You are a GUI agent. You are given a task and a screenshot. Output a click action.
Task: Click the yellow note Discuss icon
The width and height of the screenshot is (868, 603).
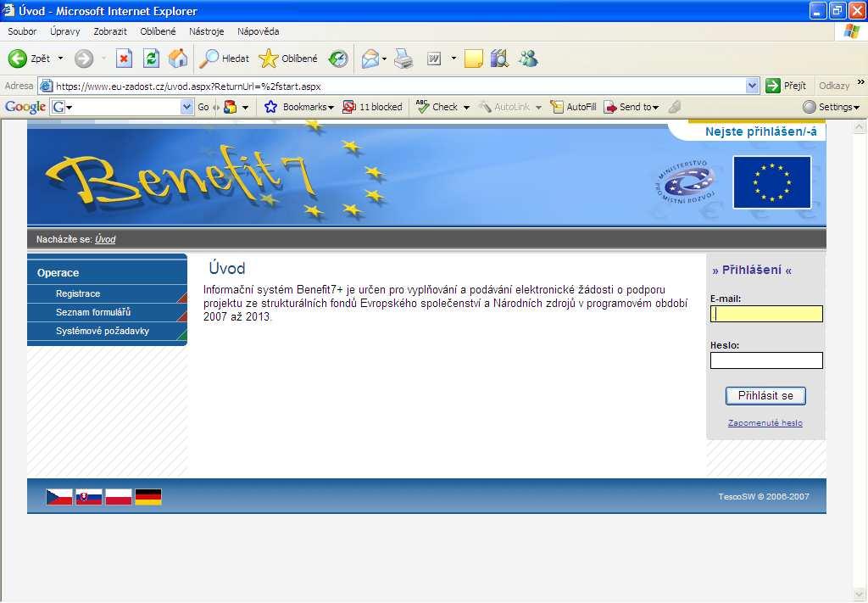point(473,59)
